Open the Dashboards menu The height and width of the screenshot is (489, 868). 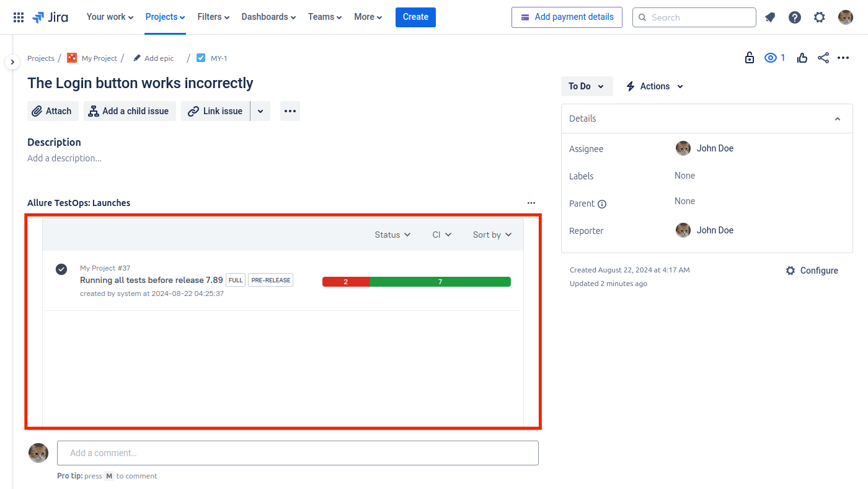click(x=268, y=17)
